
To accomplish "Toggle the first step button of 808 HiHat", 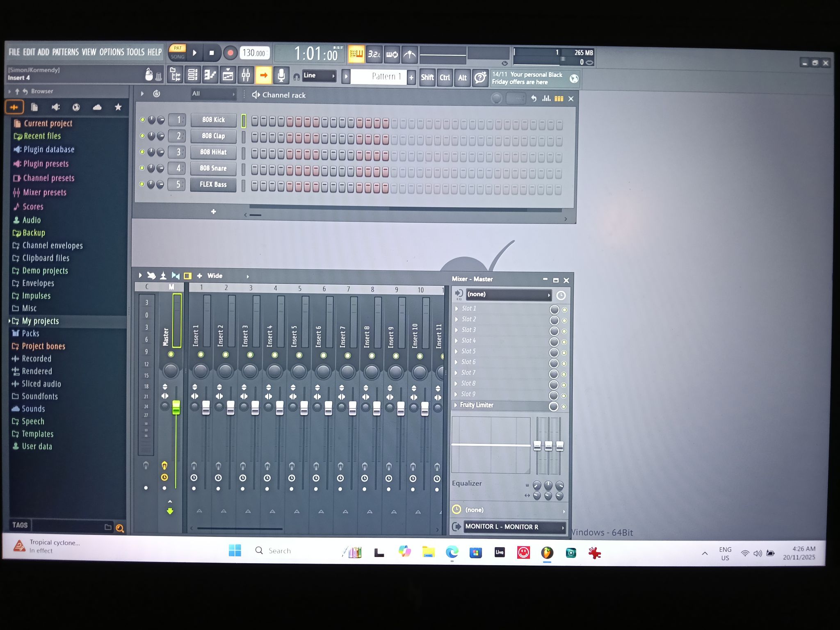I will (255, 153).
